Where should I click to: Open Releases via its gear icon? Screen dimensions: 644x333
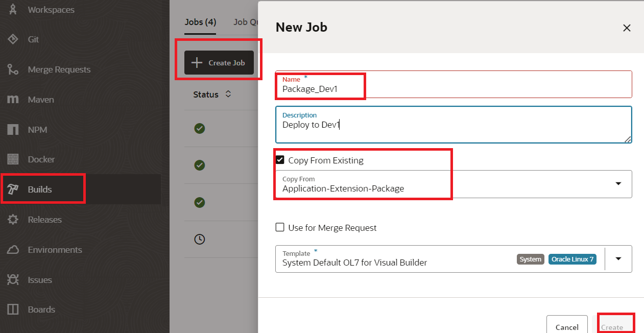13,220
